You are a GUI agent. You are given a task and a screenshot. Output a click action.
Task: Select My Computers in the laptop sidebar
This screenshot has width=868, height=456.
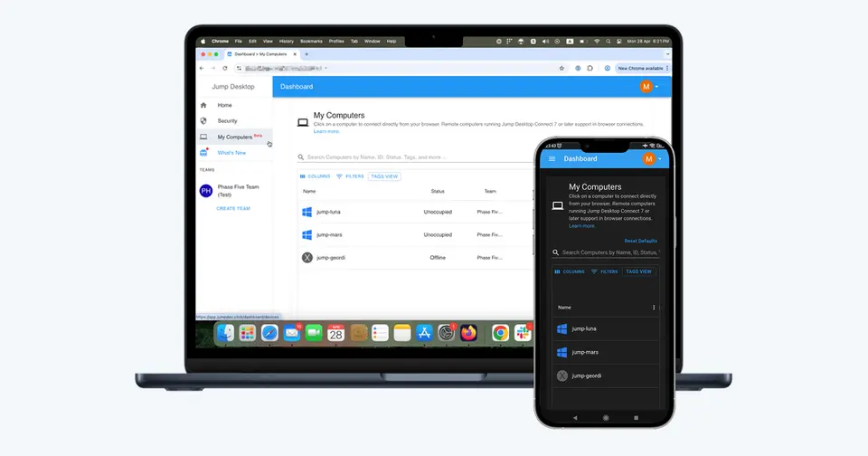[x=235, y=137]
